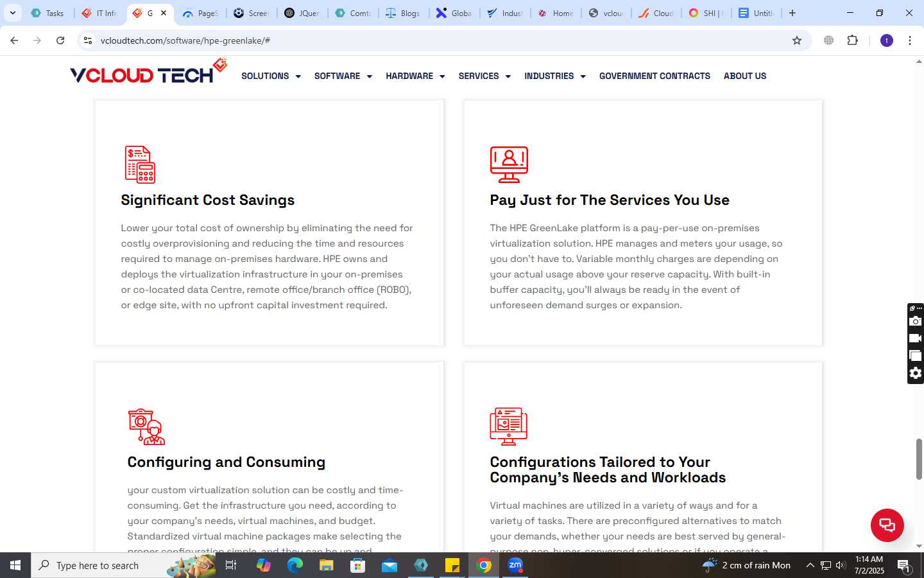Go forward to the next page
The image size is (924, 578).
(x=37, y=40)
